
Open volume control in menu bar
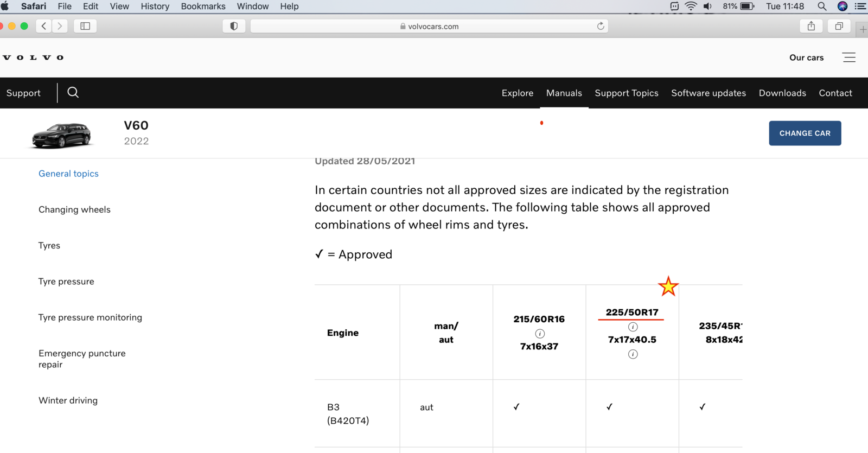pos(707,7)
